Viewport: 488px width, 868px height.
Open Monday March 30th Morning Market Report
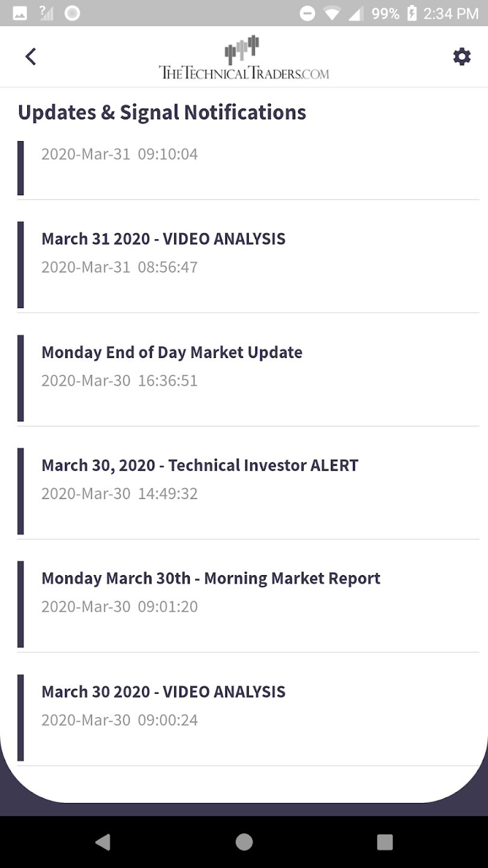(x=248, y=596)
